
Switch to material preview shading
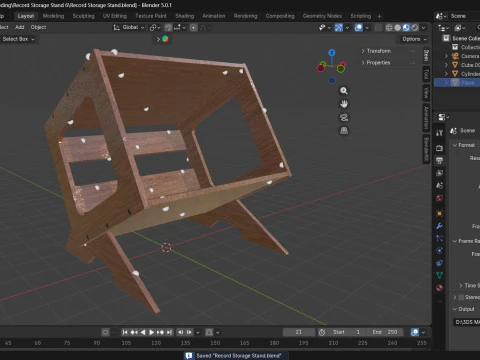pyautogui.click(x=406, y=27)
